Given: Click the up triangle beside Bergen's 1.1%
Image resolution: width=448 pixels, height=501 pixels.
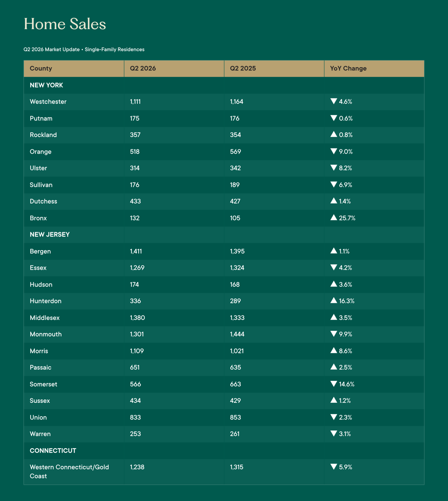Looking at the screenshot, I should (x=333, y=250).
